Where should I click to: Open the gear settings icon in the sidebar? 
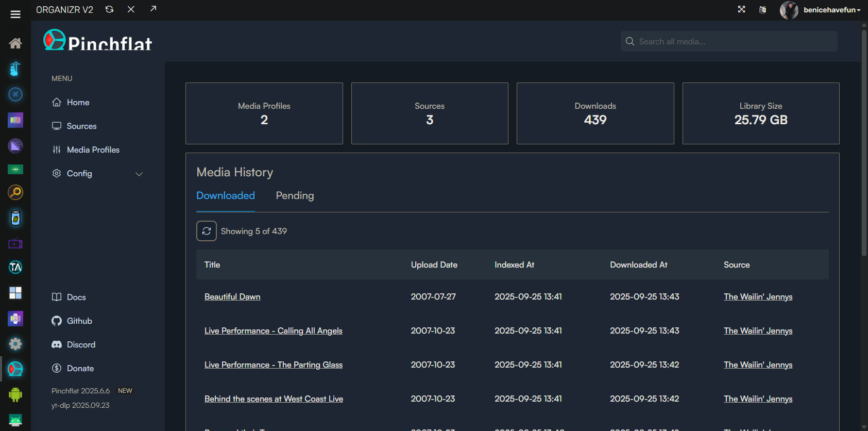click(15, 344)
